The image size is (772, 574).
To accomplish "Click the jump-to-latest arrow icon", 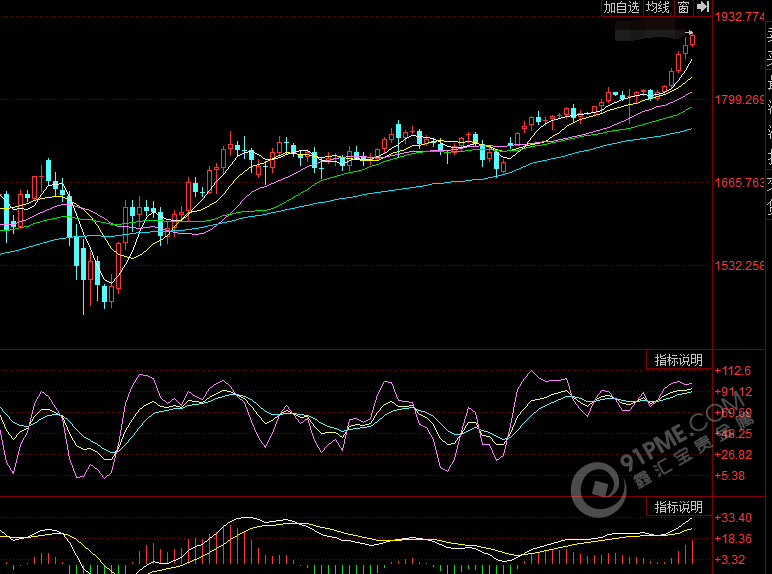I will (703, 7).
